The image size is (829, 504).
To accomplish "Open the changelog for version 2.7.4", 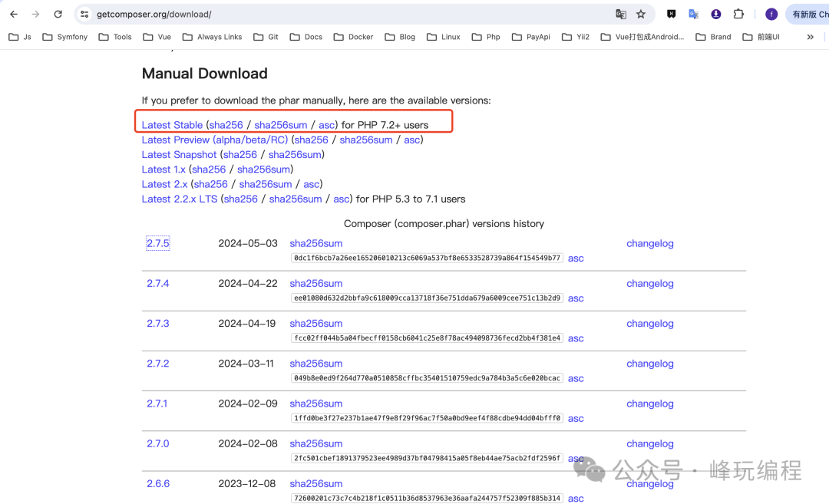I will [x=649, y=284].
